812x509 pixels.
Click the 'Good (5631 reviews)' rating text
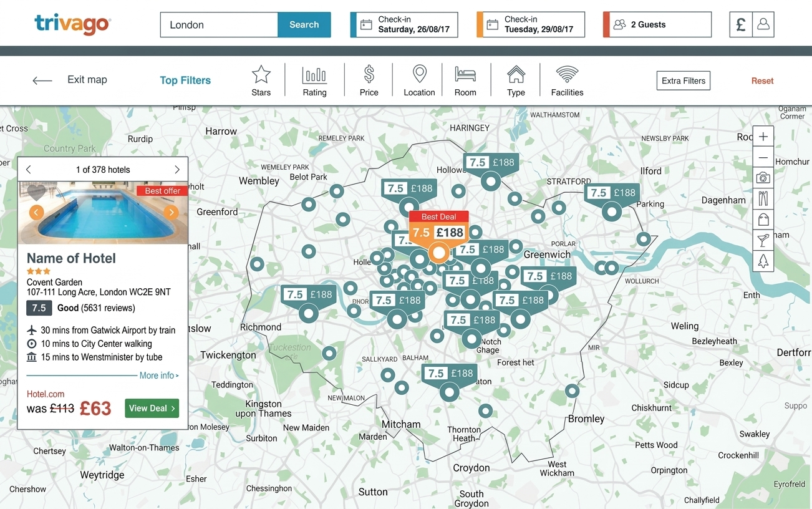click(96, 308)
